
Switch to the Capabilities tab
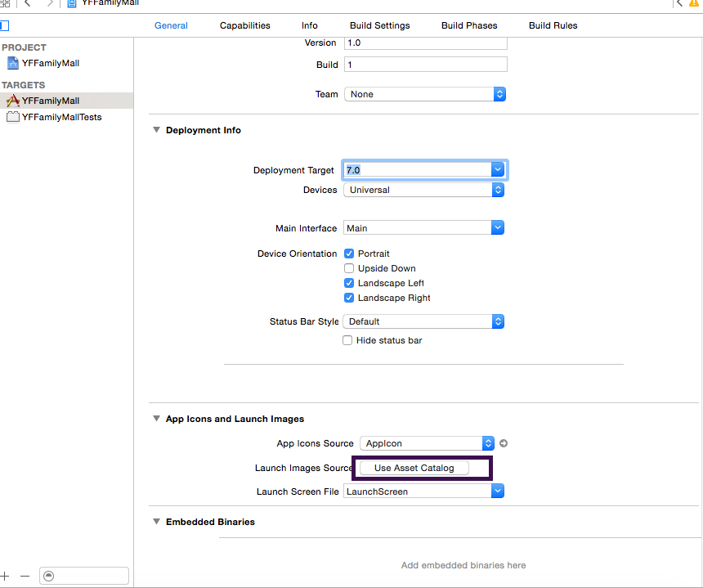[x=244, y=25]
